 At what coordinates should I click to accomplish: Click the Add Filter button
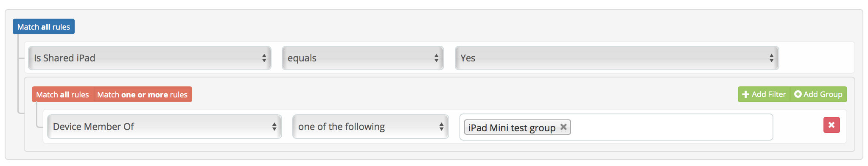[764, 94]
